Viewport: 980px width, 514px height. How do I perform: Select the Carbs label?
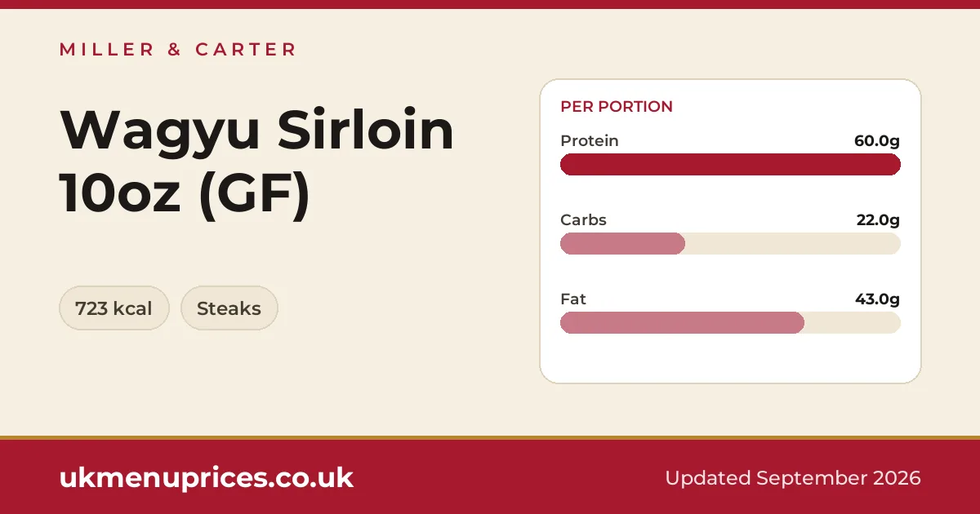583,219
